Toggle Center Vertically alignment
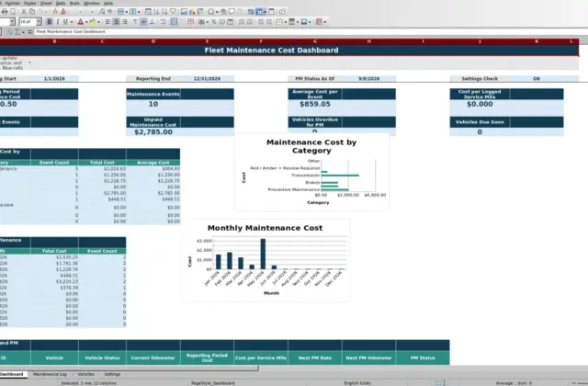Image resolution: width=588 pixels, height=386 pixels. (143, 22)
